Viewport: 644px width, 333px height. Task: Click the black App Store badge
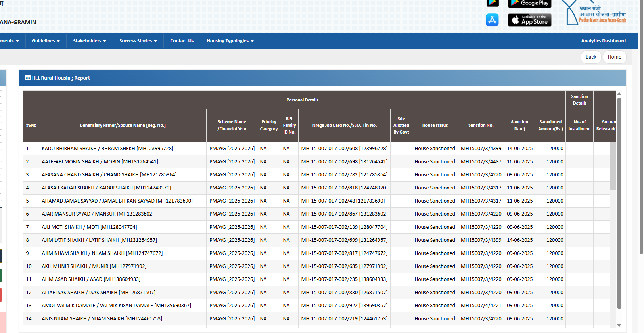coord(529,20)
